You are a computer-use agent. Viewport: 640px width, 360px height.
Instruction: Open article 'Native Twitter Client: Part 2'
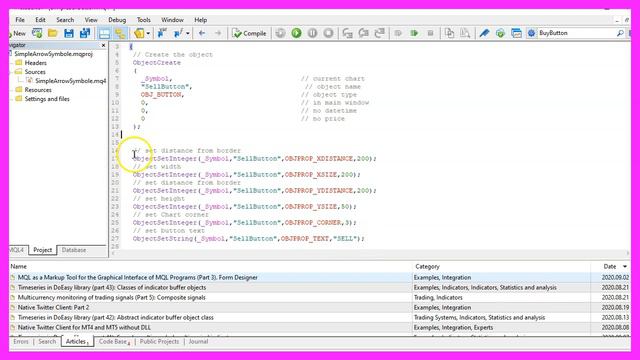click(x=53, y=307)
